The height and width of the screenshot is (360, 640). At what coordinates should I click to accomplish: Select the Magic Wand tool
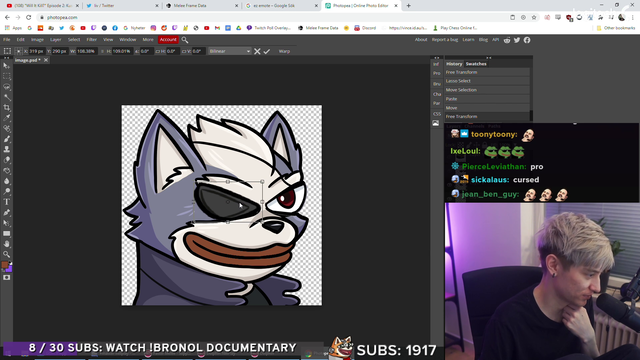[x=7, y=97]
